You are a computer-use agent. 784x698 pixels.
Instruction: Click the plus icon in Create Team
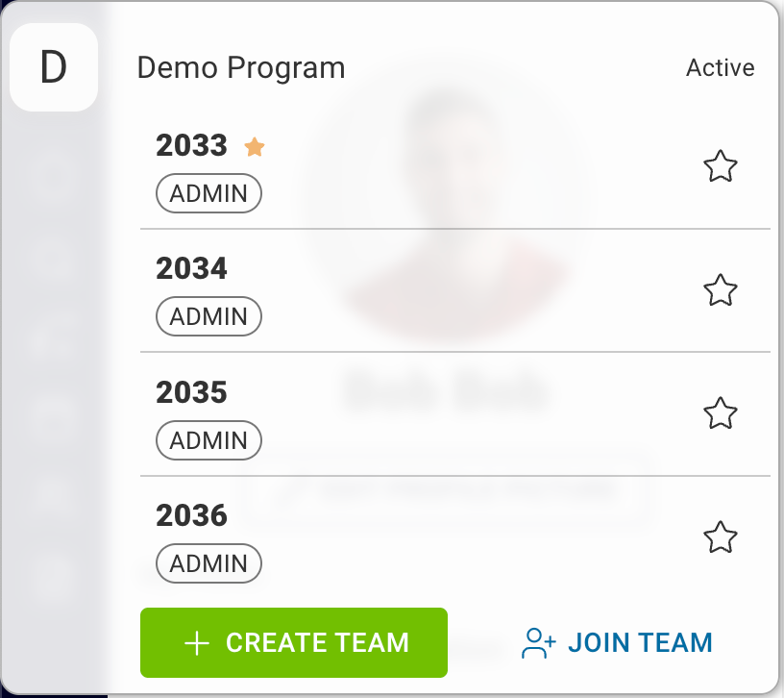pyautogui.click(x=196, y=643)
